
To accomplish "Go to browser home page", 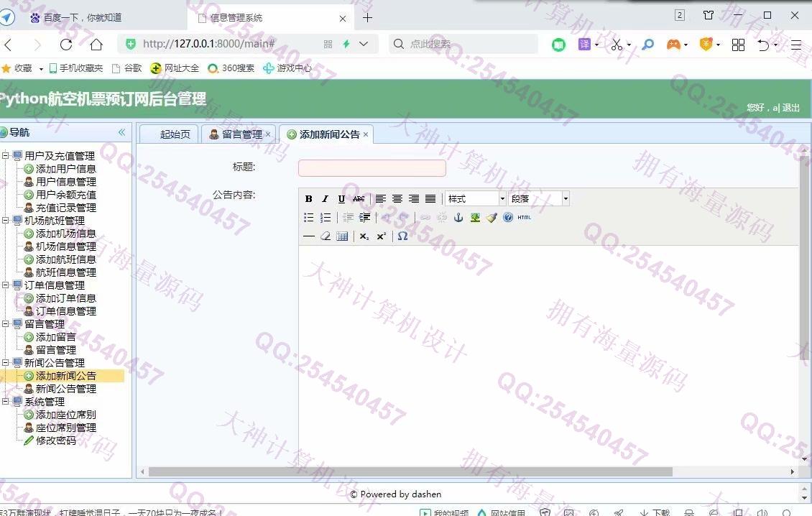I will pos(96,45).
